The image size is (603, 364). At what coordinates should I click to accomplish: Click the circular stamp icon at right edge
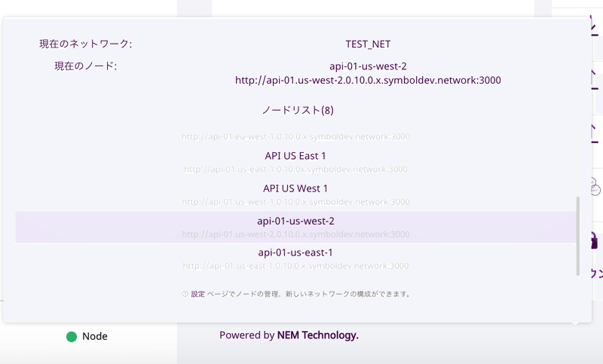pos(595,186)
